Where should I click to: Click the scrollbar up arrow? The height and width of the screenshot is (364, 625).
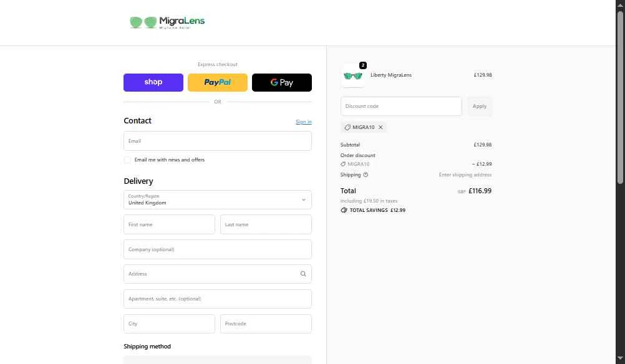[620, 5]
